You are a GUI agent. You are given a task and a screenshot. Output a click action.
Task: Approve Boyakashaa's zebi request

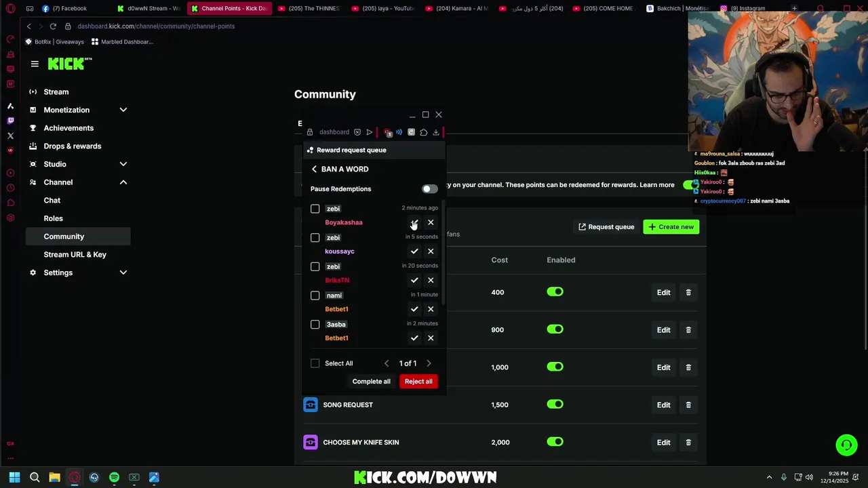(x=414, y=222)
